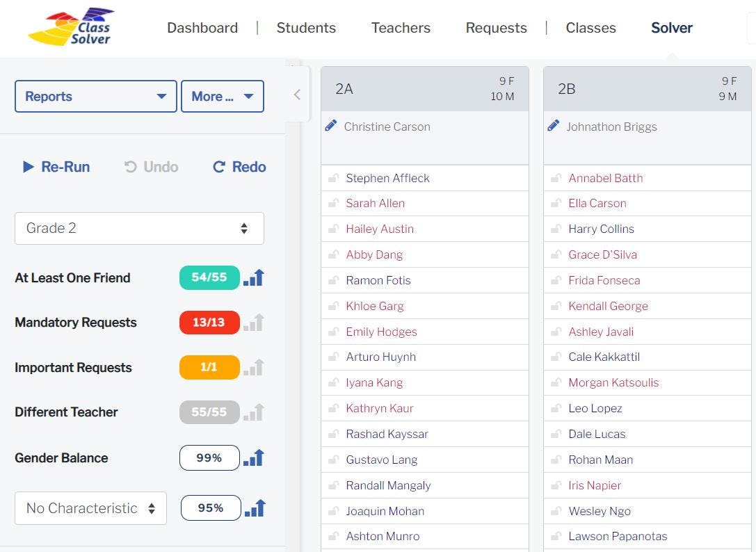Click student name Sarah Allen
Screen dimensions: 756x552
tap(376, 203)
